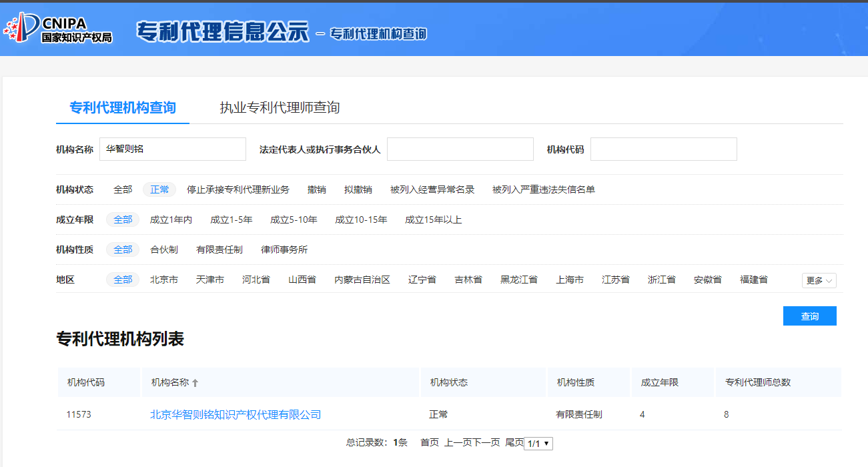Filter region by 上海市
Screen dimensions: 868x467
point(570,280)
